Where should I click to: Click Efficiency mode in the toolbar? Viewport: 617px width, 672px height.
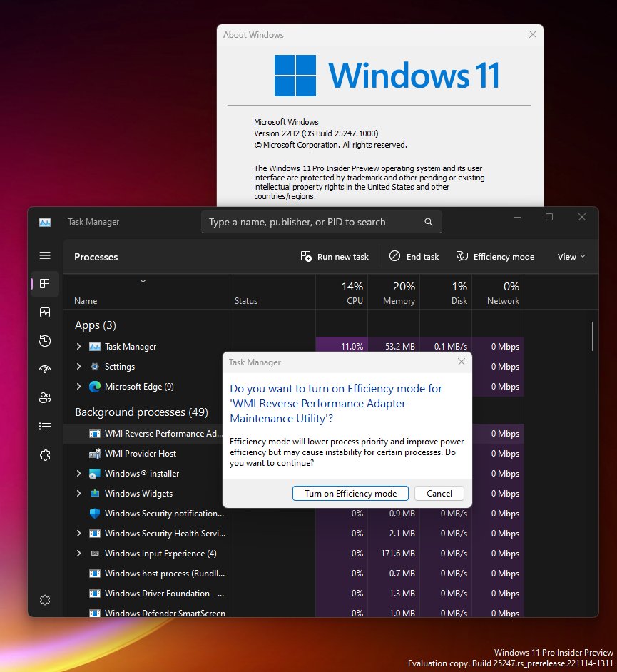(x=495, y=257)
